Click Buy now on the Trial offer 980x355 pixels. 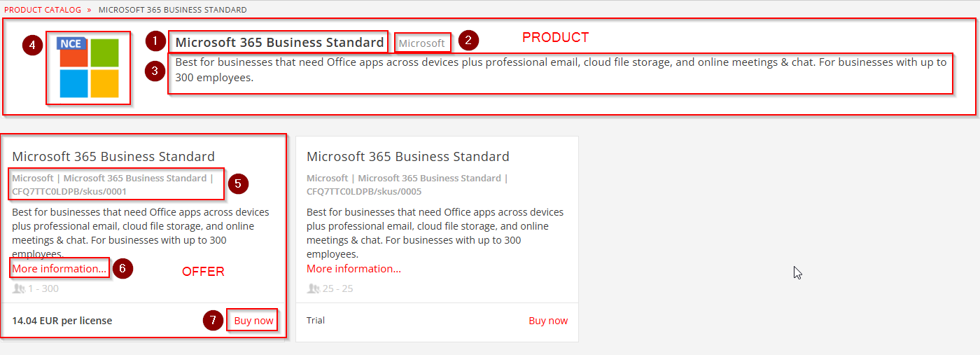pyautogui.click(x=548, y=321)
